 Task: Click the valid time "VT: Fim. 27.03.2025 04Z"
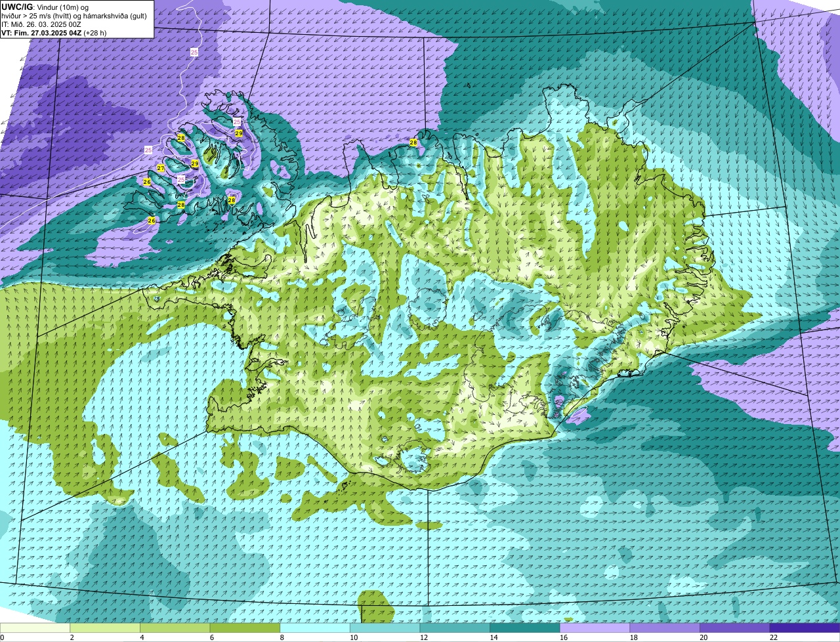[42, 32]
